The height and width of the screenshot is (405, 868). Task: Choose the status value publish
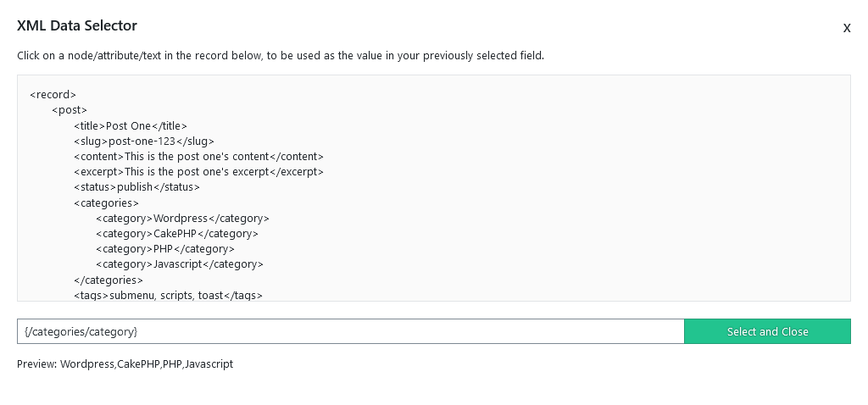135,187
